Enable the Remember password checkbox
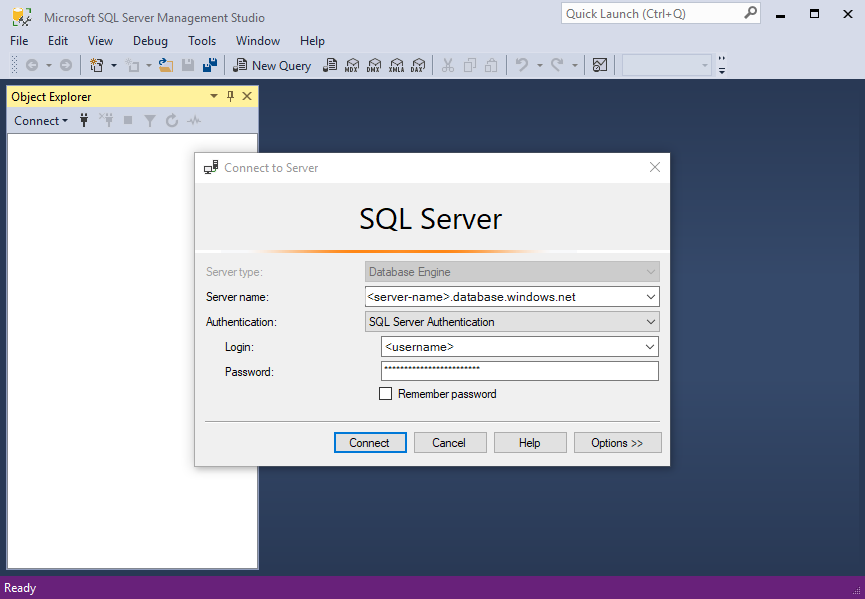 pyautogui.click(x=386, y=393)
